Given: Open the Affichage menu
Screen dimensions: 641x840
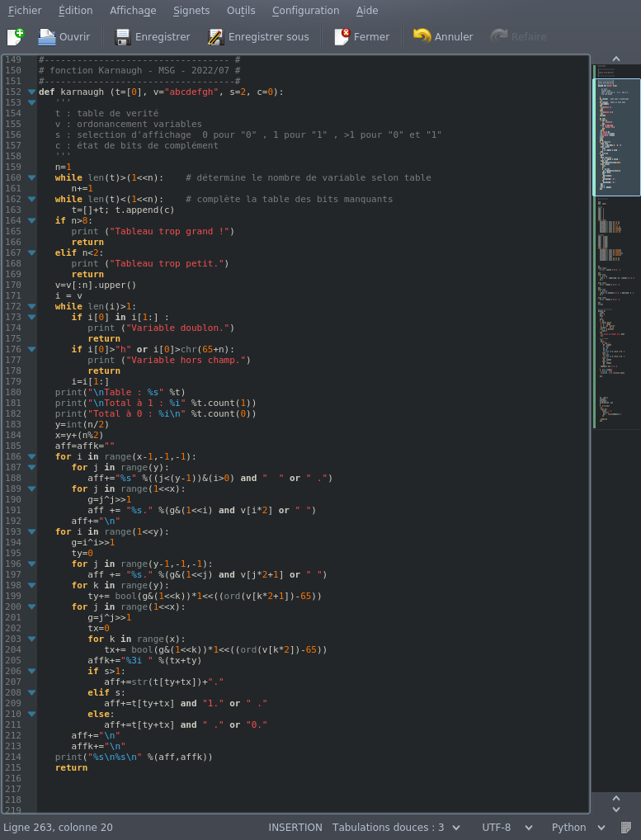Looking at the screenshot, I should [133, 10].
